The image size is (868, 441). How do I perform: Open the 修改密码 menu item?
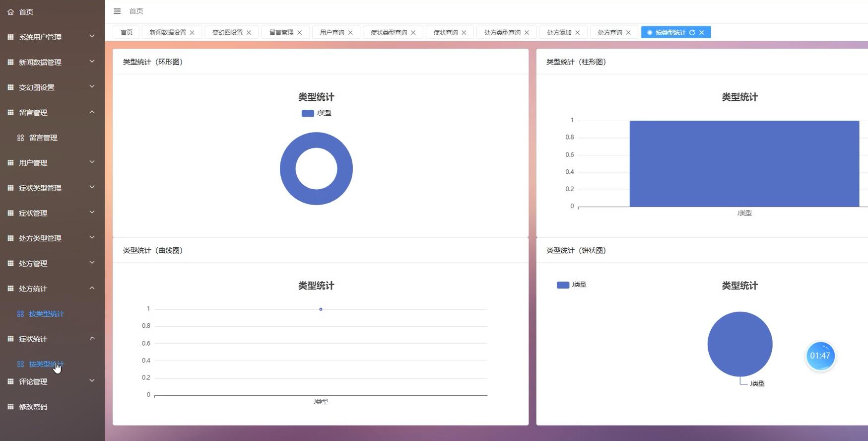33,407
